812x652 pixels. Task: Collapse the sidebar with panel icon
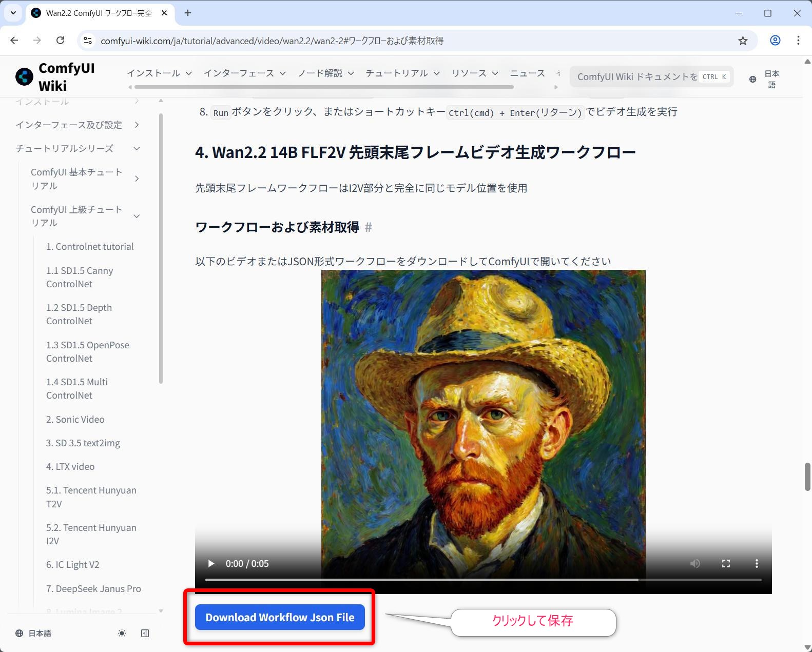coord(145,634)
